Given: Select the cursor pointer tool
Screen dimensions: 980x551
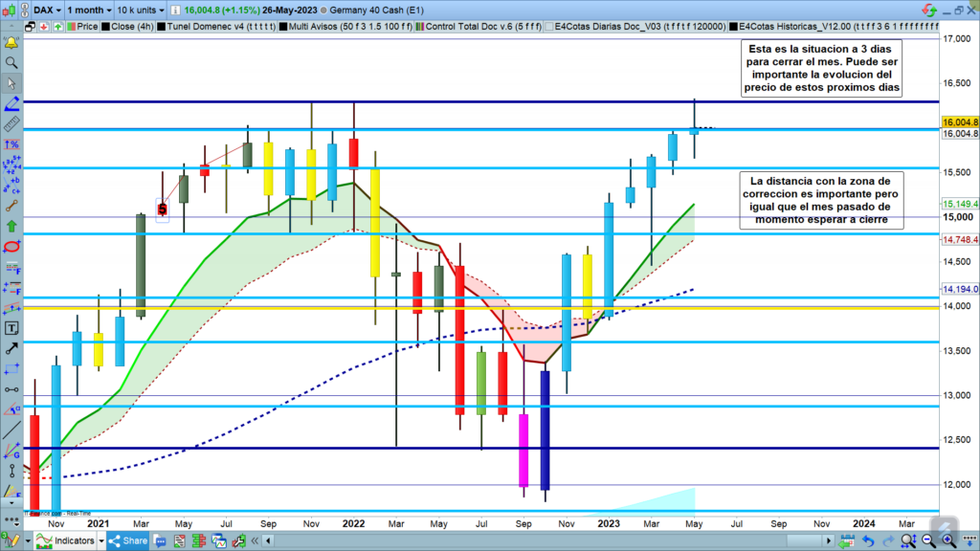Looking at the screenshot, I should [x=11, y=83].
